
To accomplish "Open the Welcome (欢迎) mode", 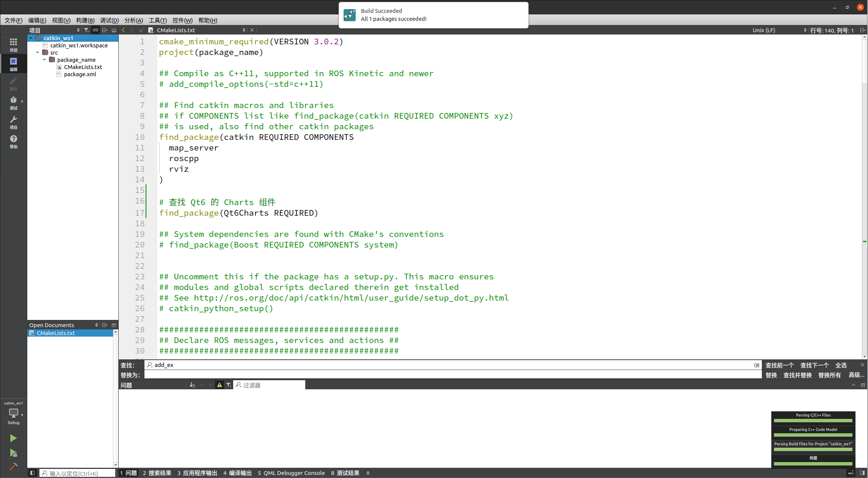I will [13, 44].
